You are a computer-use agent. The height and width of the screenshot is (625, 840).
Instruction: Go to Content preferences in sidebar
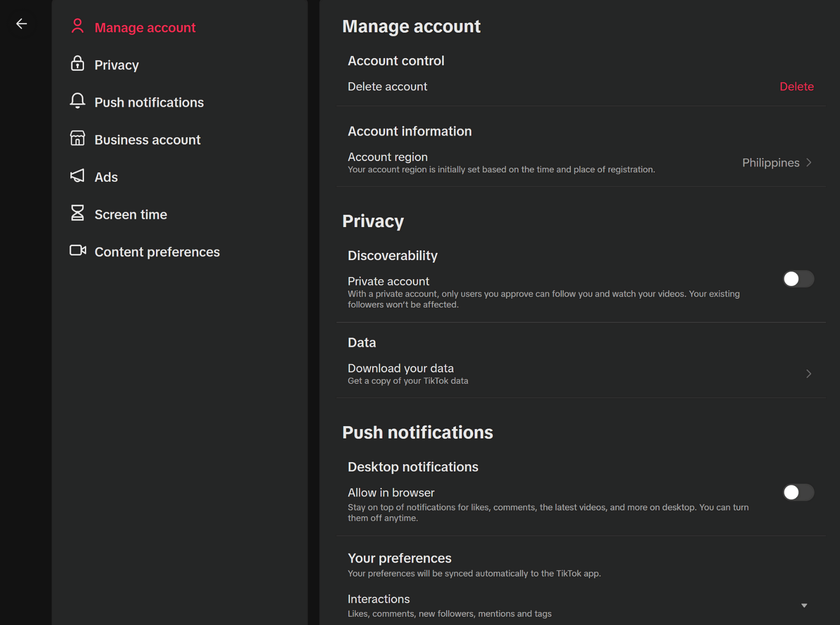(157, 252)
